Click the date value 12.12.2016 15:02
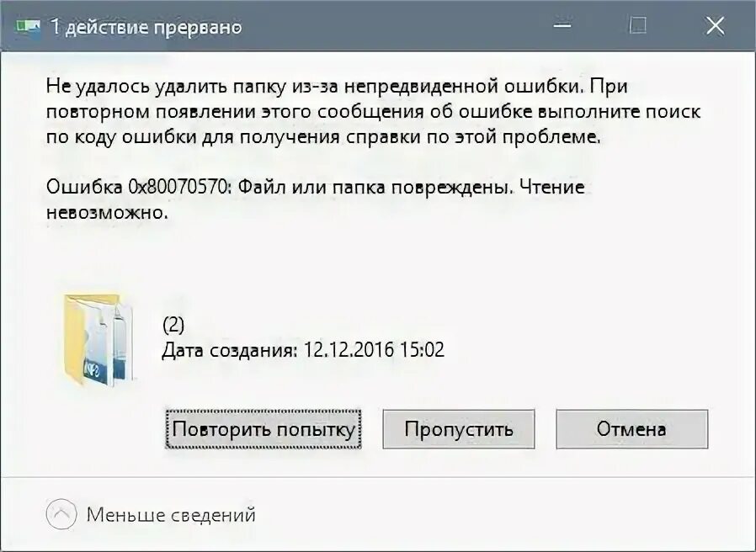Image resolution: width=756 pixels, height=552 pixels. point(374,349)
